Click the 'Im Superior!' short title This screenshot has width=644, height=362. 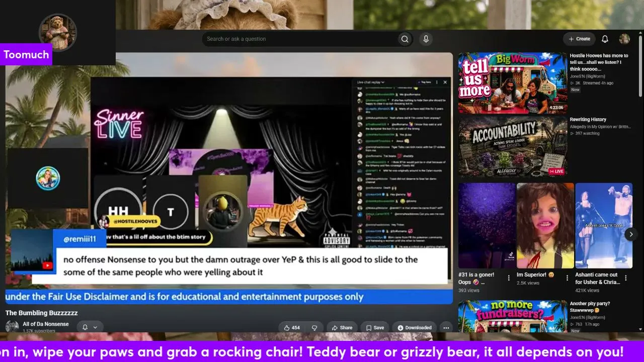pos(535,275)
